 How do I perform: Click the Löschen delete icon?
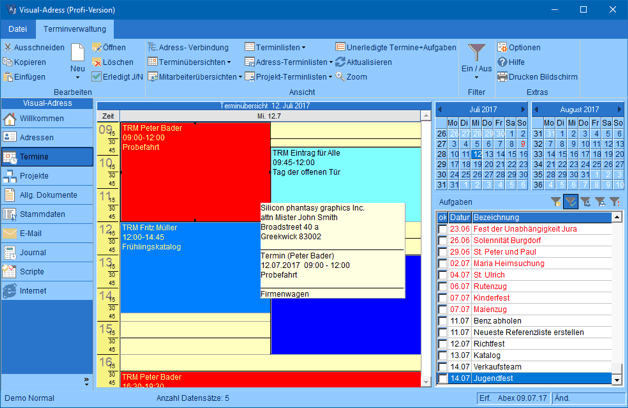(x=97, y=62)
